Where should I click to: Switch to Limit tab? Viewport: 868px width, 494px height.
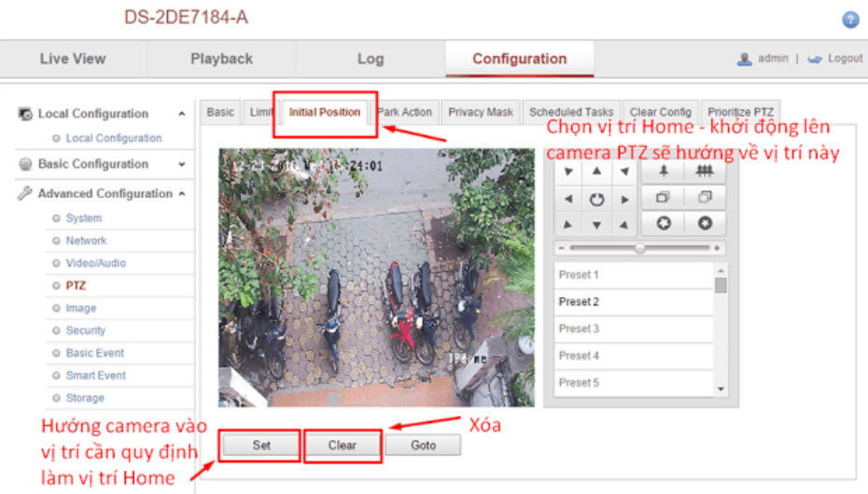point(260,112)
